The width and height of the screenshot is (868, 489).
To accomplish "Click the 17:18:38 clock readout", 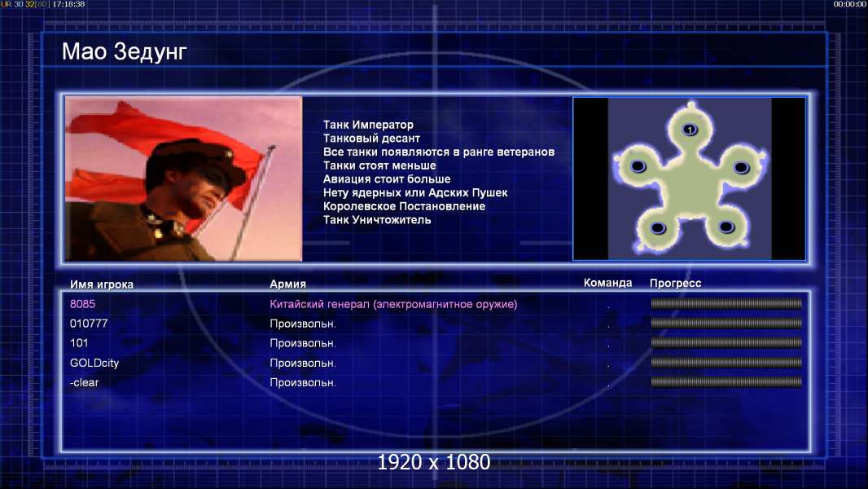I will pos(68,4).
